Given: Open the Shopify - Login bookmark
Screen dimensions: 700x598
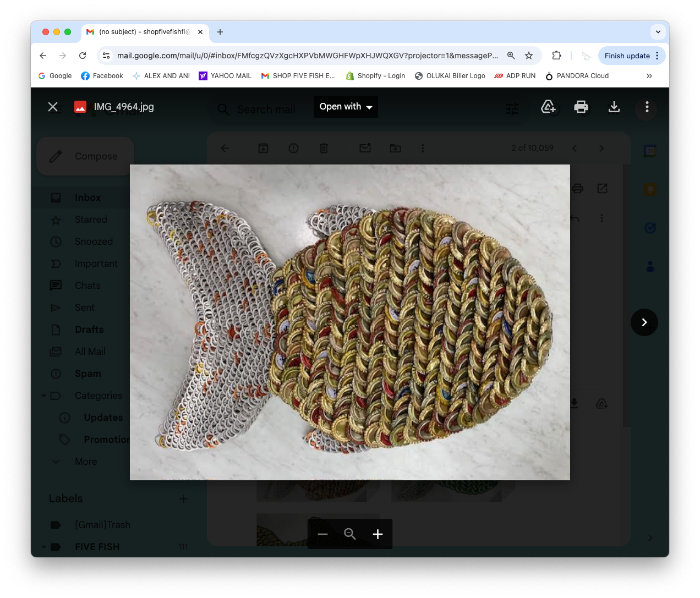Looking at the screenshot, I should [x=376, y=76].
